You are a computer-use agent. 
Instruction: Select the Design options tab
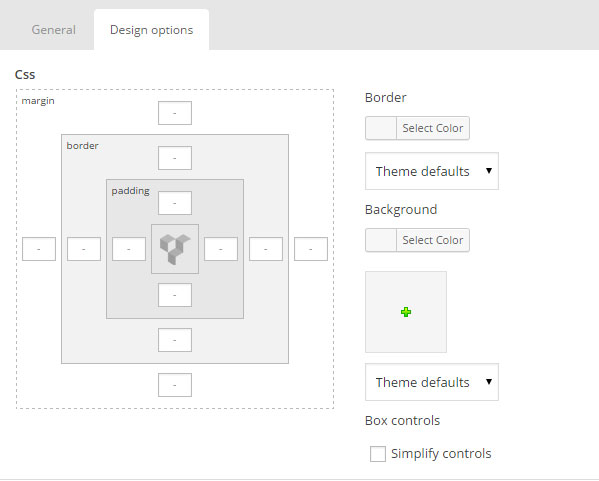click(x=151, y=30)
